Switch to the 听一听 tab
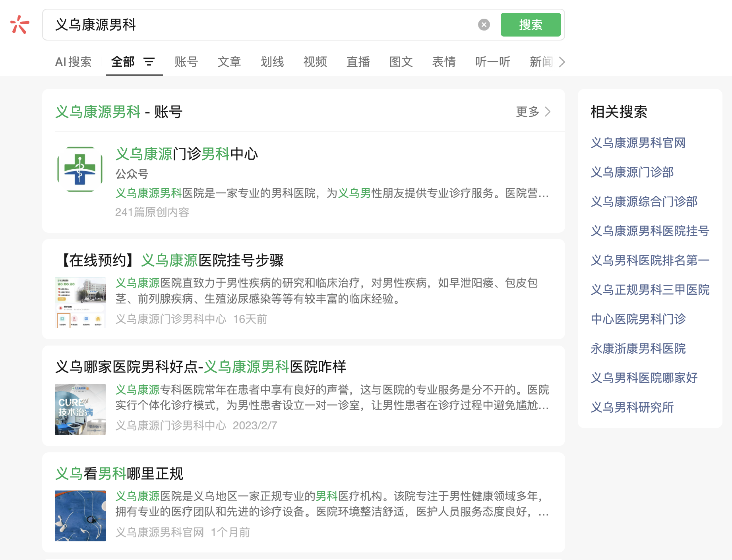 point(493,62)
